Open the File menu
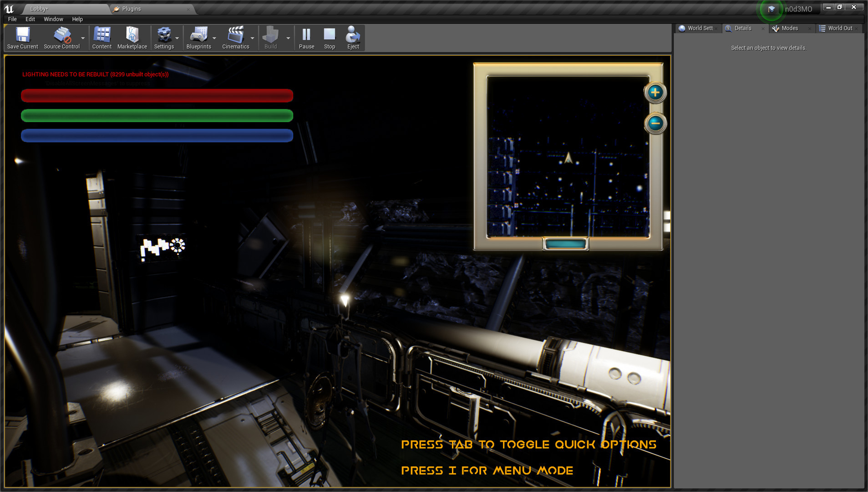The height and width of the screenshot is (492, 868). click(12, 19)
